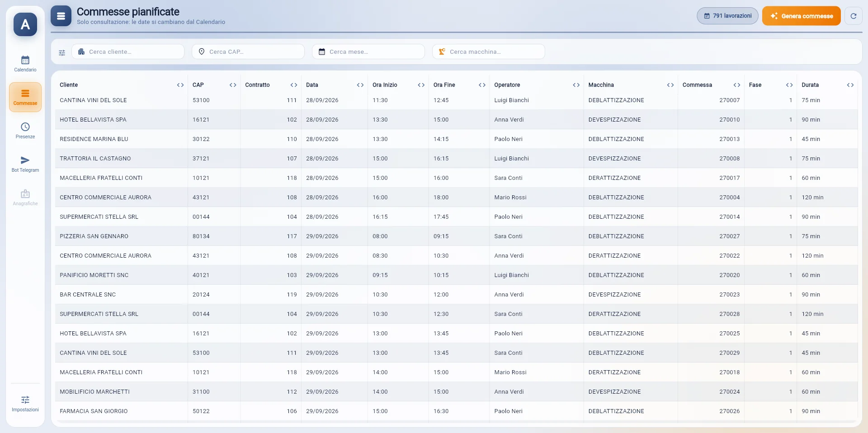Click the app logo letter A
This screenshot has width=868, height=433.
click(25, 24)
